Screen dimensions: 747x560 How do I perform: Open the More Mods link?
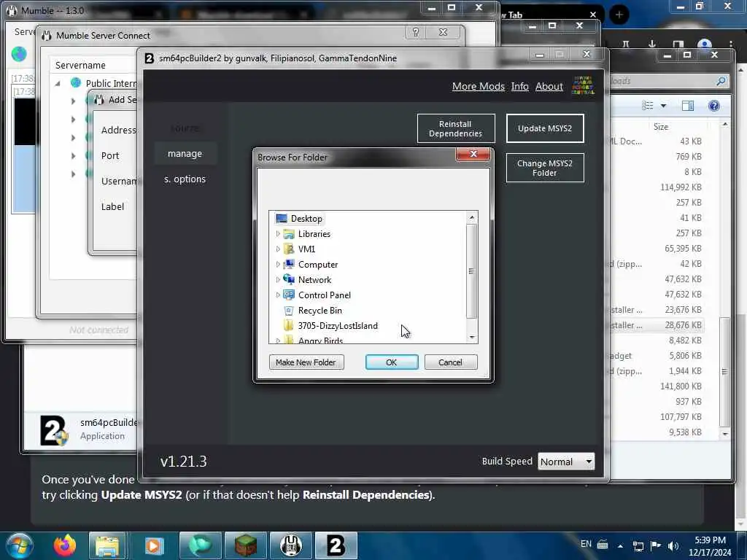479,86
